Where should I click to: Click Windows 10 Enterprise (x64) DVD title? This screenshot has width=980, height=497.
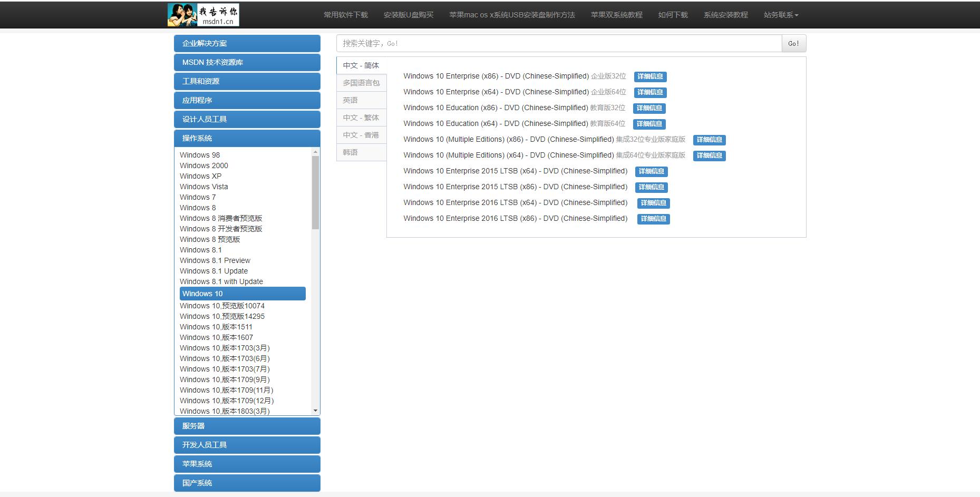(496, 92)
